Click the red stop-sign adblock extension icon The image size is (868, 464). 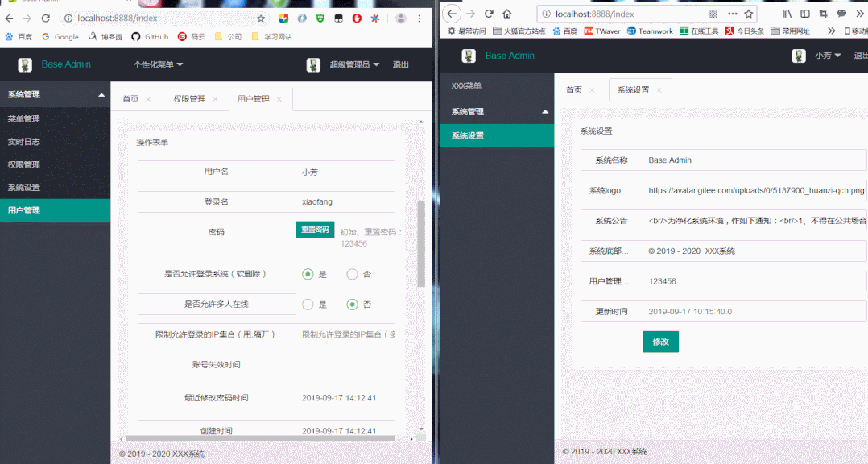[357, 18]
